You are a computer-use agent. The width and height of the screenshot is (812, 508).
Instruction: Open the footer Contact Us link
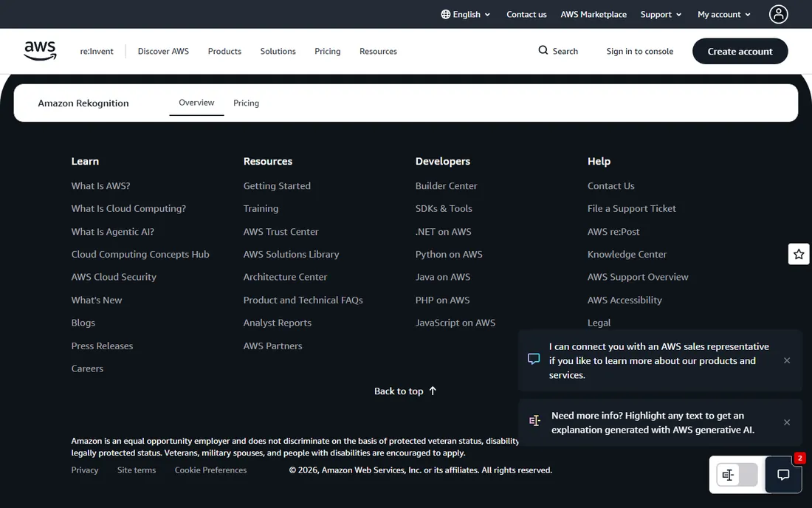click(610, 185)
